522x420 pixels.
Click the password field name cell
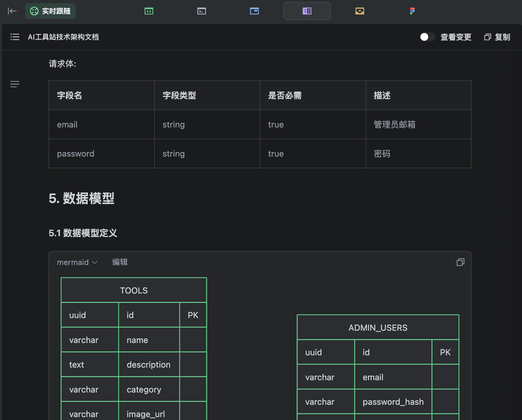76,154
